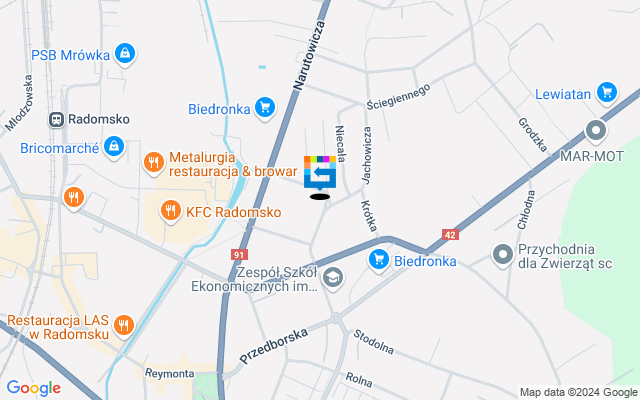Click the Metalurgia restauracja & browar label text
This screenshot has height=400, width=640.
[233, 164]
